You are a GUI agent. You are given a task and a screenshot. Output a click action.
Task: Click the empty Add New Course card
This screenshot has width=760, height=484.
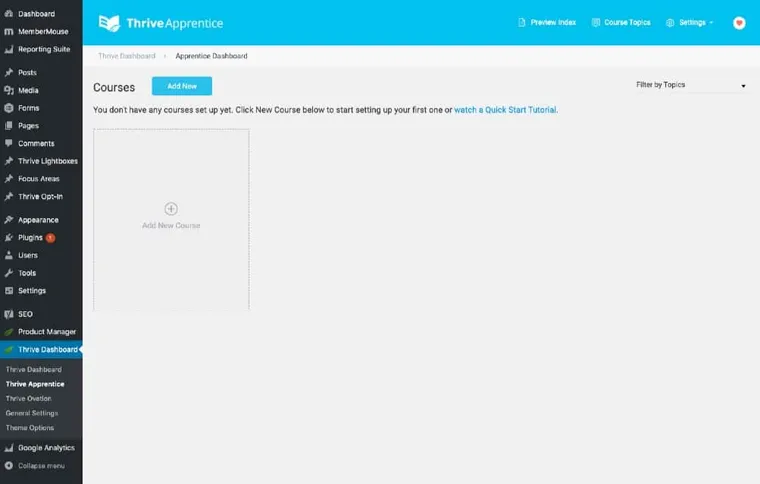[171, 219]
